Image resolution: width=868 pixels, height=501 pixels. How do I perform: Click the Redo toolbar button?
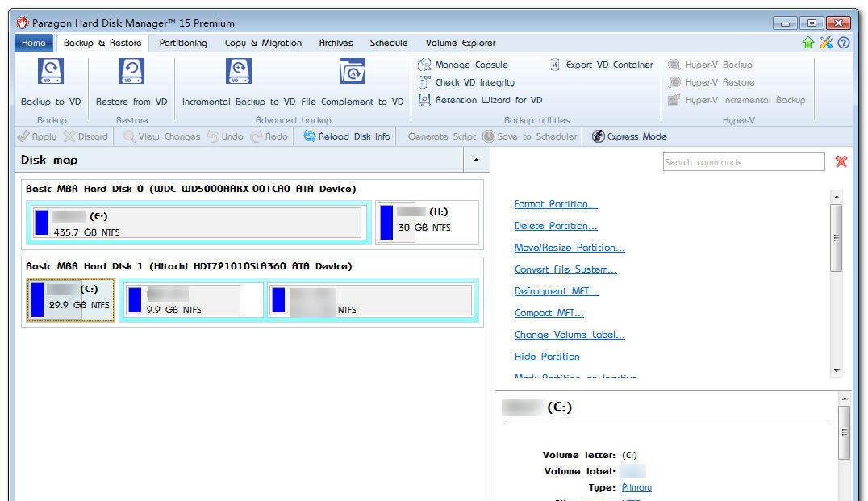click(x=269, y=136)
